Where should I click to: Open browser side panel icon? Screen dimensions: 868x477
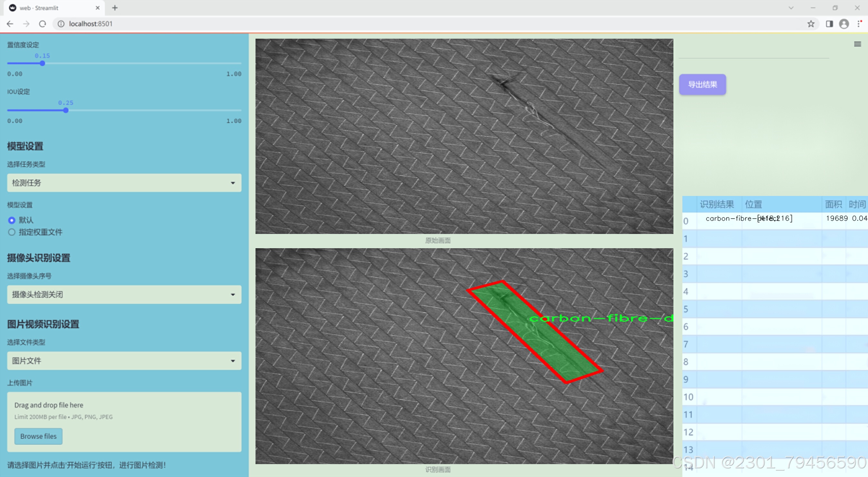point(829,24)
